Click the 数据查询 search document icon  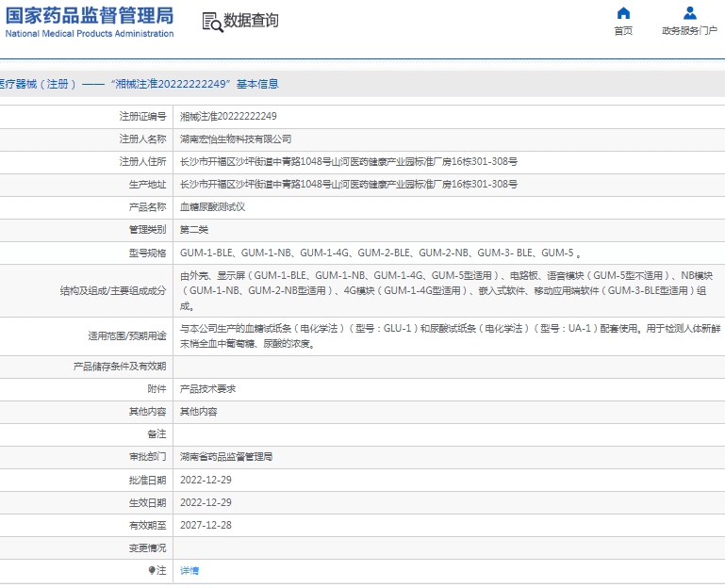point(213,22)
